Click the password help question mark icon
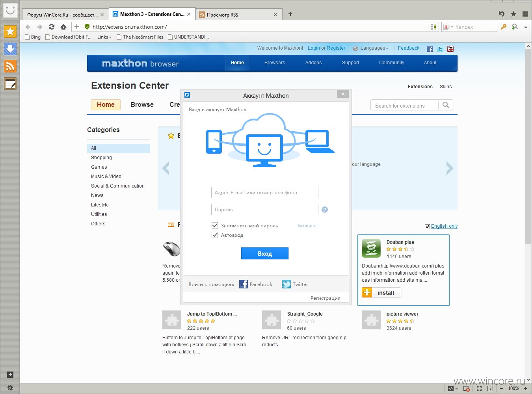Screen dimensions: 532x394 coord(325,210)
